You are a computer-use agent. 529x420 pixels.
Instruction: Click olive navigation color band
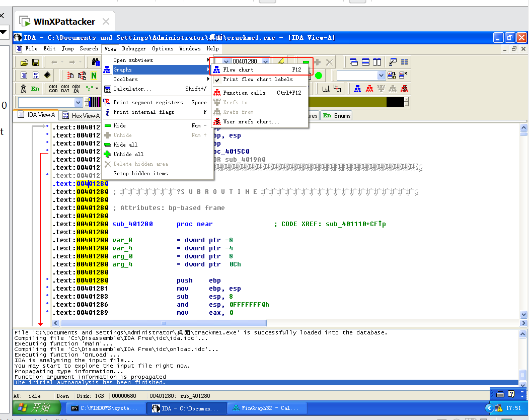[x=347, y=102]
